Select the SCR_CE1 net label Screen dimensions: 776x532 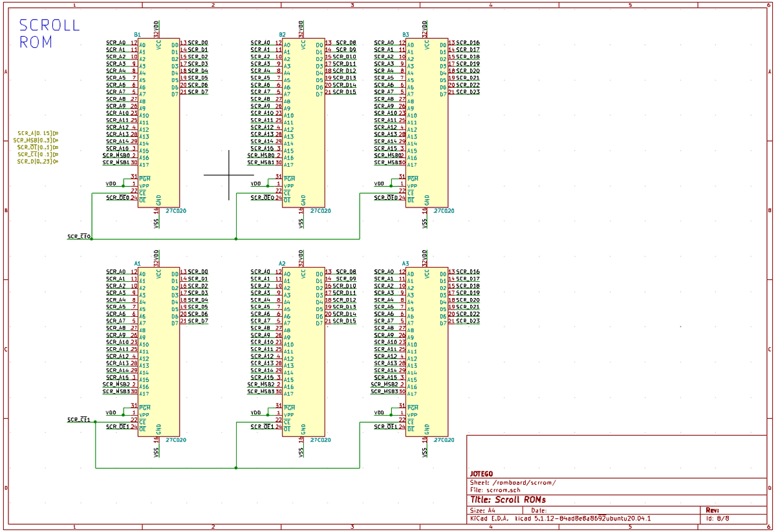click(x=78, y=420)
